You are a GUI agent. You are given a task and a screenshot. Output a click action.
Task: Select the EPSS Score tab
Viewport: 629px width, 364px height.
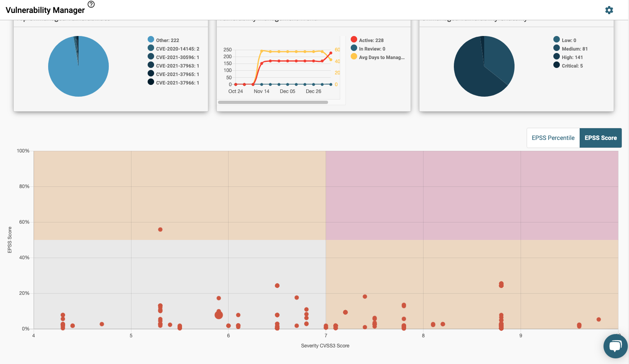coord(600,138)
